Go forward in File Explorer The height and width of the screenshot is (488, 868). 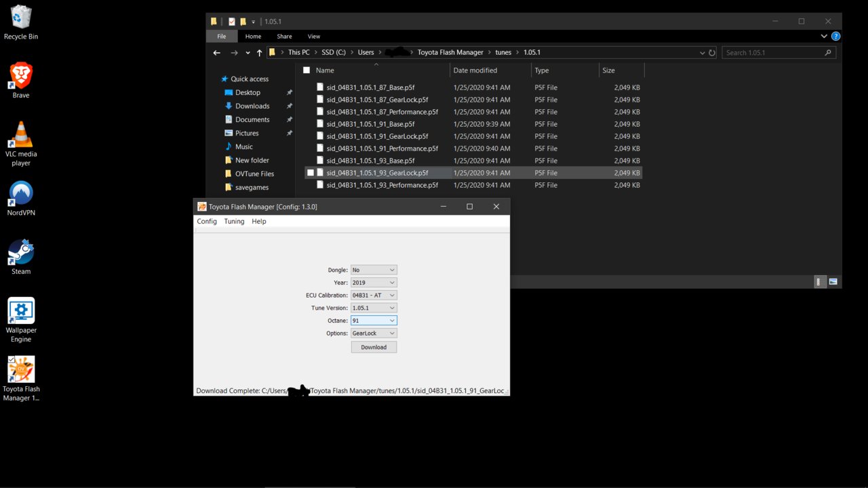tap(234, 53)
